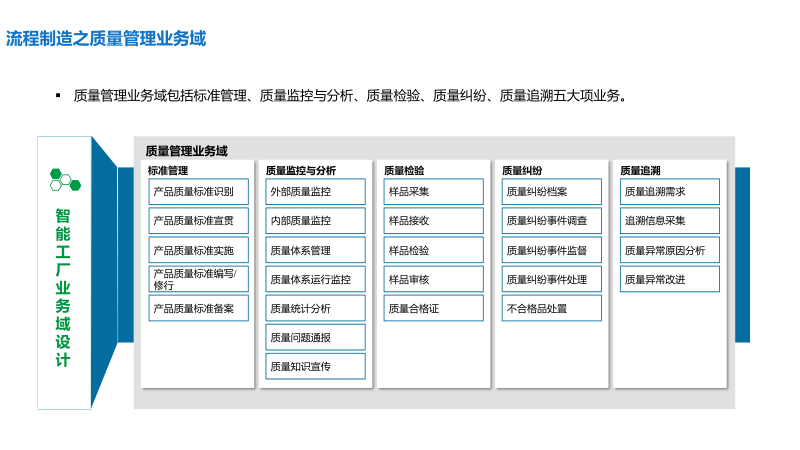Select the vertical 智能工厂业务域设计 label
The width and height of the screenshot is (800, 450).
click(63, 288)
